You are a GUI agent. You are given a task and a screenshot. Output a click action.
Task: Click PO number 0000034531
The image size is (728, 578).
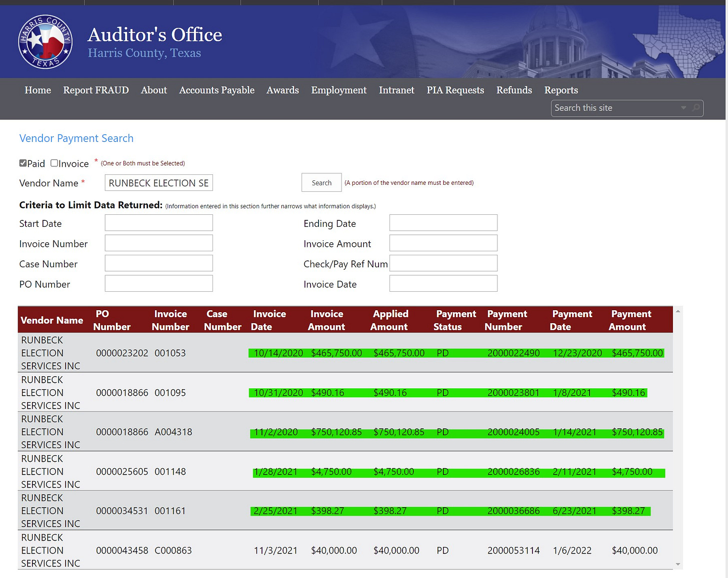[122, 511]
